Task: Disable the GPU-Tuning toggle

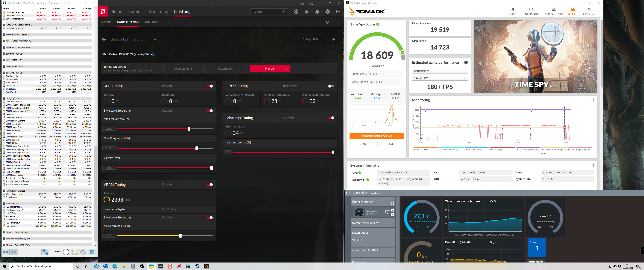Action: coord(209,86)
